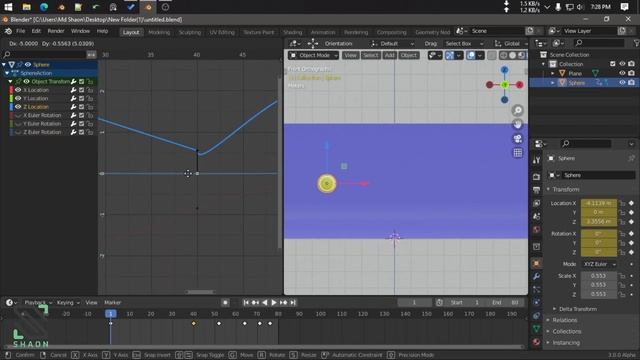
Task: Open the Render properties tab icon
Action: point(536,176)
